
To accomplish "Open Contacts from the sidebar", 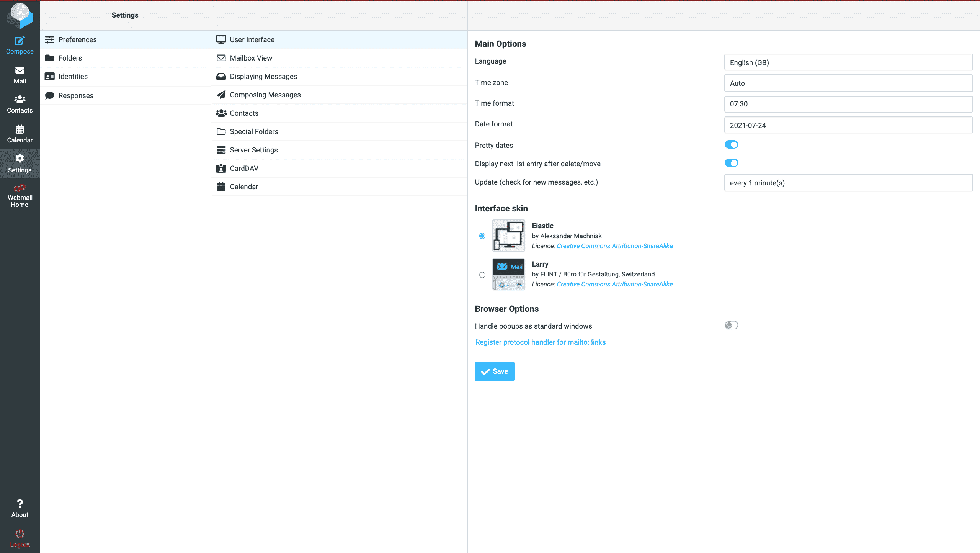I will [20, 105].
